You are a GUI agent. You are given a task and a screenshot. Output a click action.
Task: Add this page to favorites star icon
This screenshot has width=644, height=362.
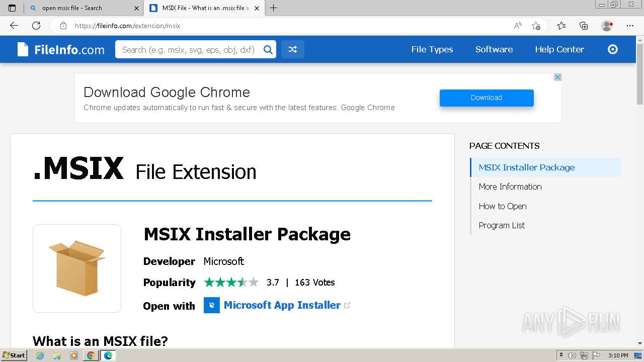(x=536, y=26)
